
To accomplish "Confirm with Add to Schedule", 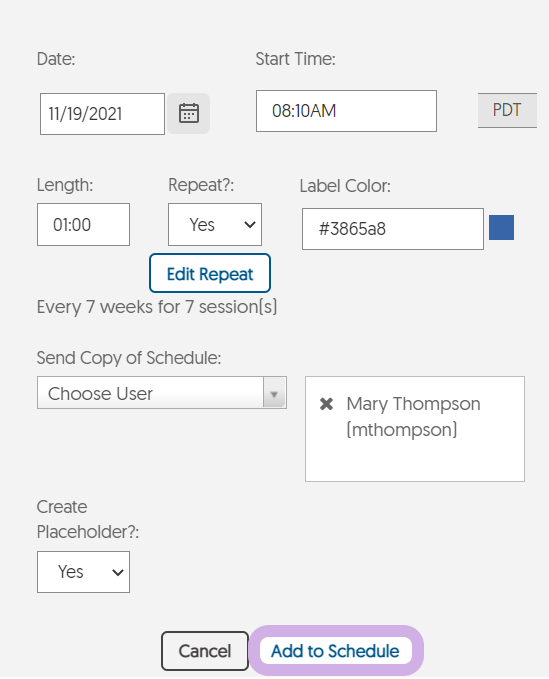I will pos(336,651).
